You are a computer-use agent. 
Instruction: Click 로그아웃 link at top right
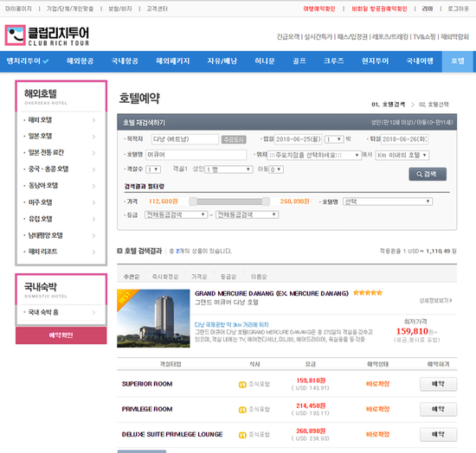[x=459, y=9]
